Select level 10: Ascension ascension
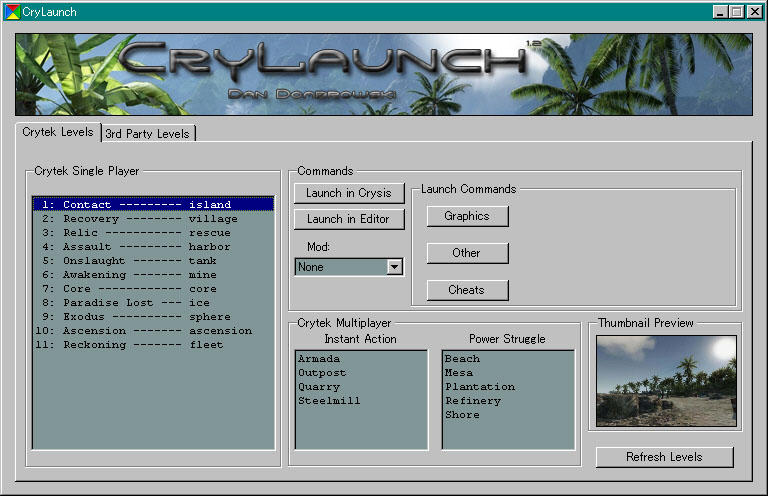The image size is (768, 496). [153, 331]
